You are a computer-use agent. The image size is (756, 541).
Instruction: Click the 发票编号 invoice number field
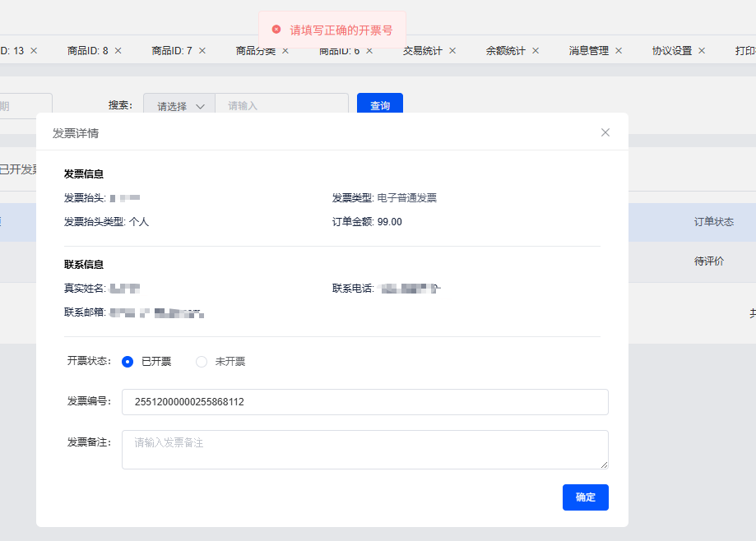364,402
